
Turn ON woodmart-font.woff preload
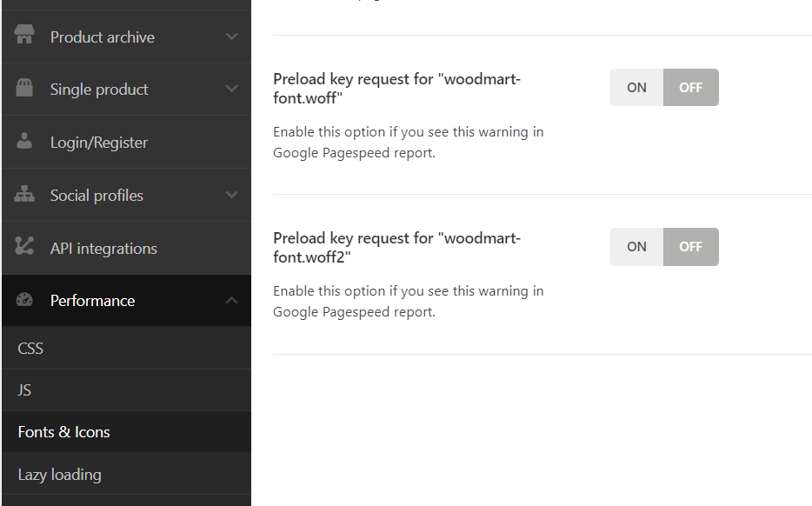[636, 88]
